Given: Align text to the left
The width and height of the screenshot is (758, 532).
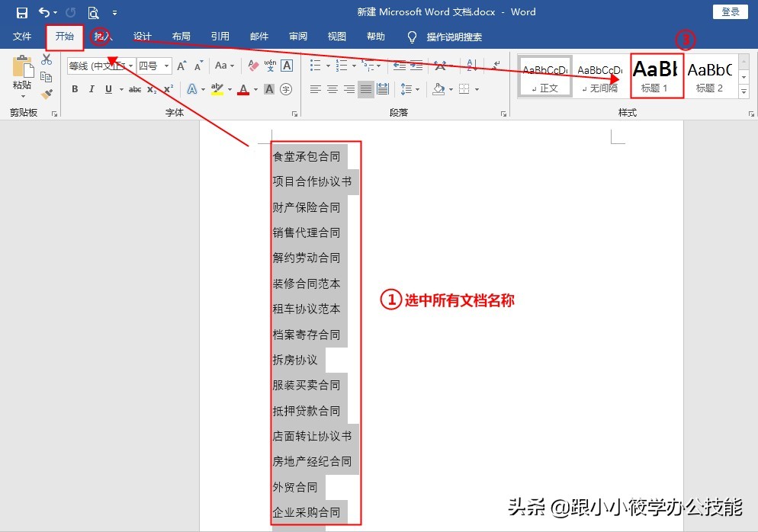Looking at the screenshot, I should coord(315,89).
